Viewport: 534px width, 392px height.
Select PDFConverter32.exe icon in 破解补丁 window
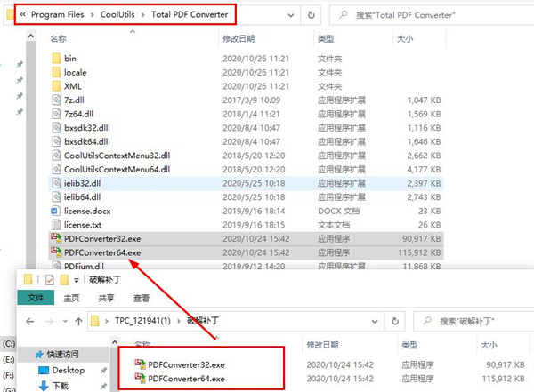click(x=140, y=364)
